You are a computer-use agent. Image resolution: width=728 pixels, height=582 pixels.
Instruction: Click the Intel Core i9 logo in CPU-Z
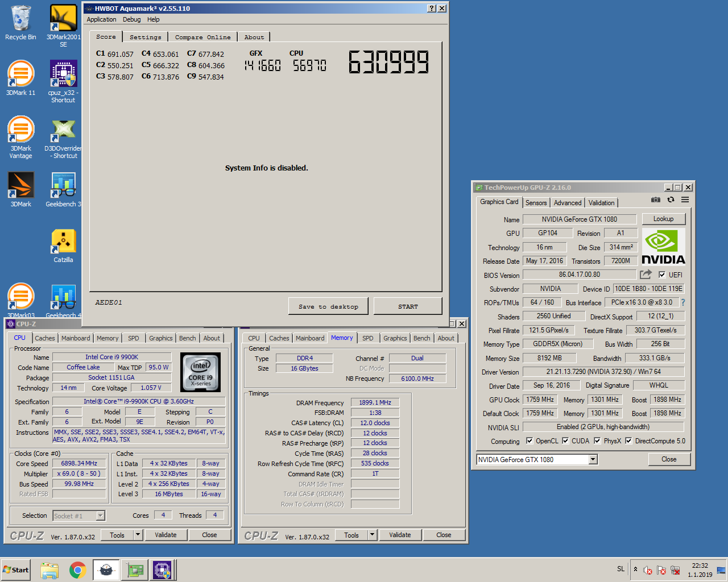point(200,372)
